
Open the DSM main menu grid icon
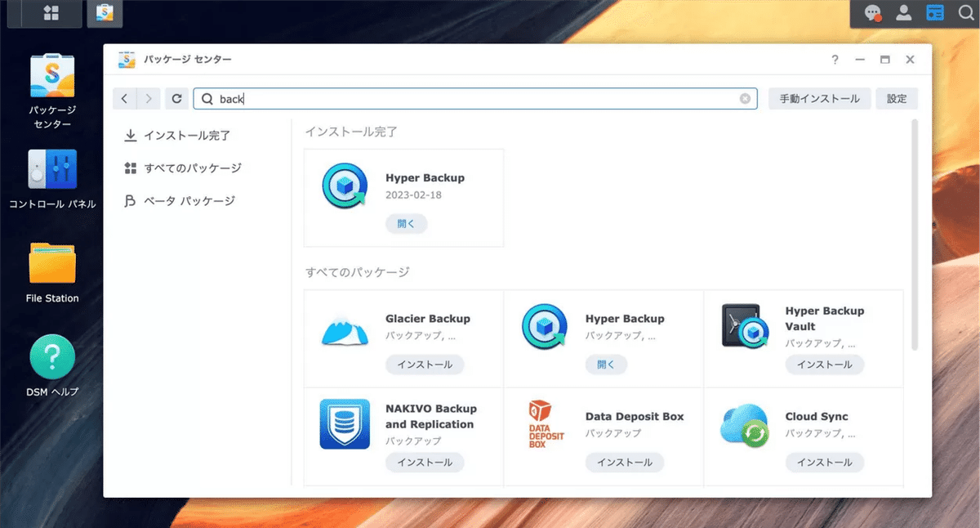[x=51, y=13]
